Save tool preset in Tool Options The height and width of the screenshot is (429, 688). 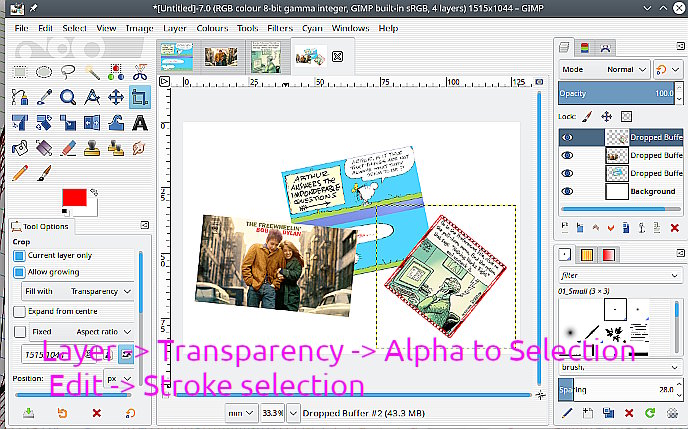pyautogui.click(x=29, y=413)
